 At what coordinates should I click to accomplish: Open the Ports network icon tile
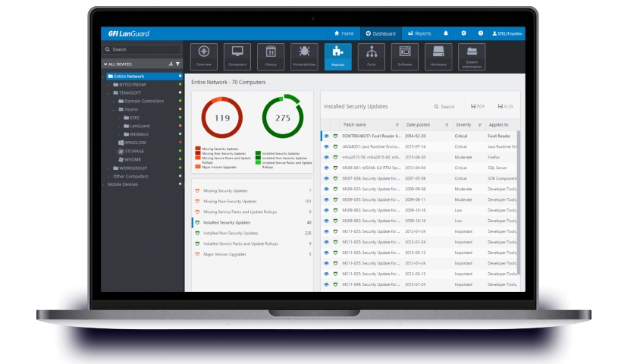372,56
